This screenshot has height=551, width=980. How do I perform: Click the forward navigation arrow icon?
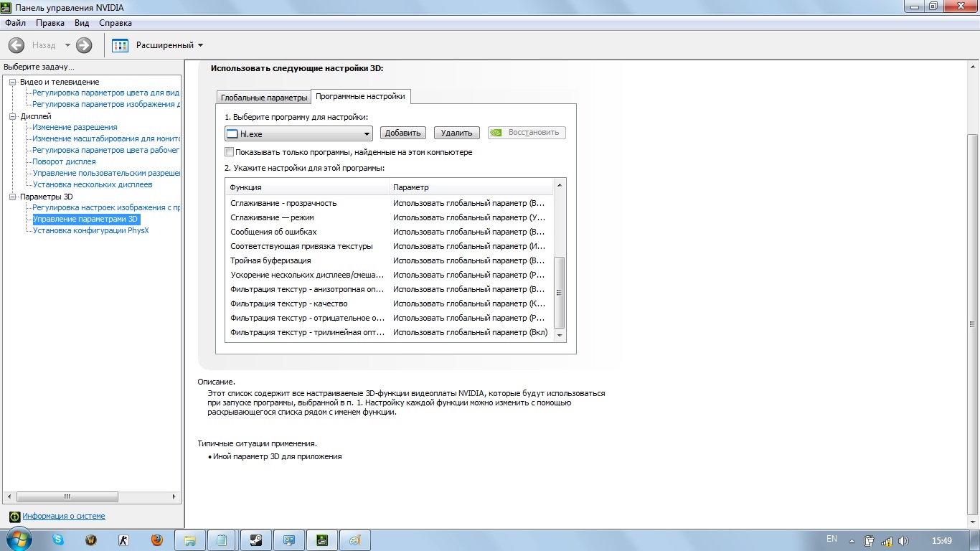(x=84, y=45)
